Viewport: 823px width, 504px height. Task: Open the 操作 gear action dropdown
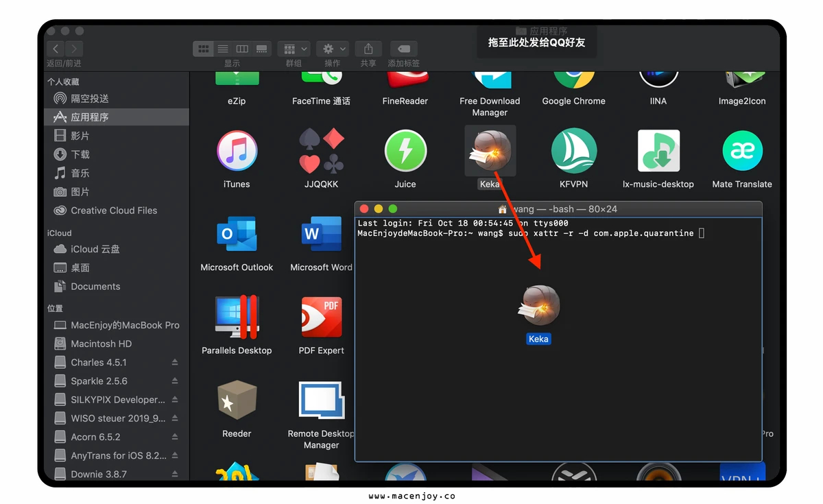(x=333, y=49)
